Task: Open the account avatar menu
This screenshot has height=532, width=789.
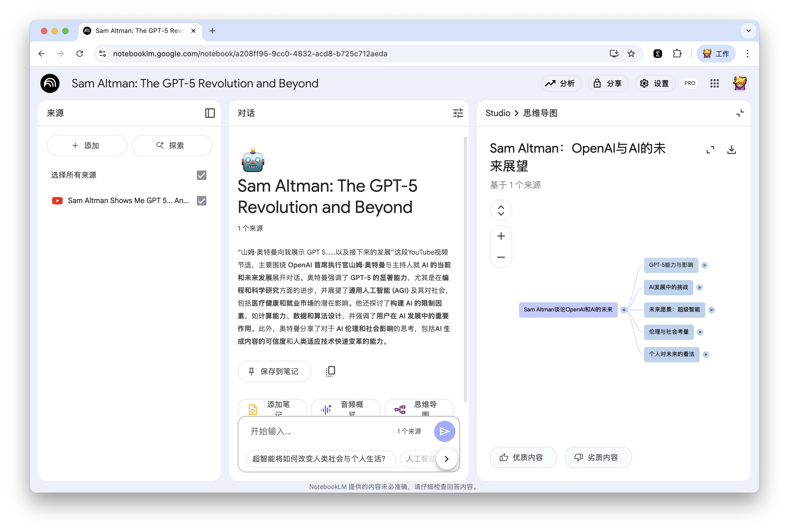Action: tap(739, 83)
